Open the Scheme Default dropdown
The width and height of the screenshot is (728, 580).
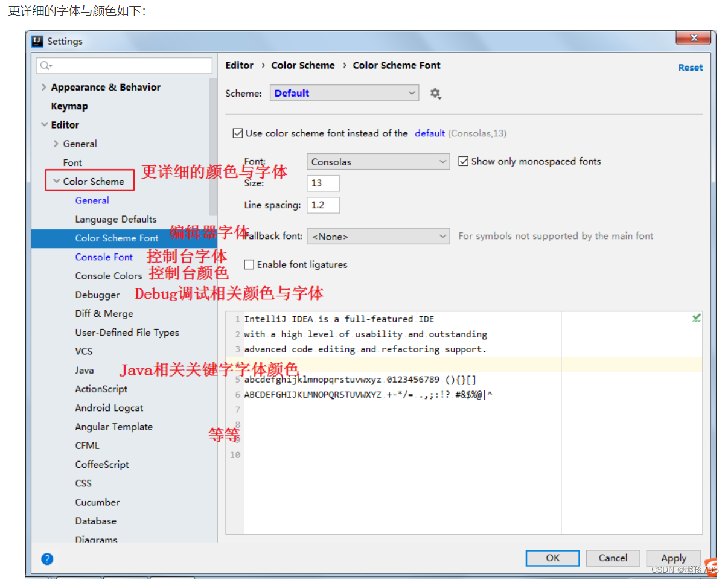pyautogui.click(x=344, y=93)
